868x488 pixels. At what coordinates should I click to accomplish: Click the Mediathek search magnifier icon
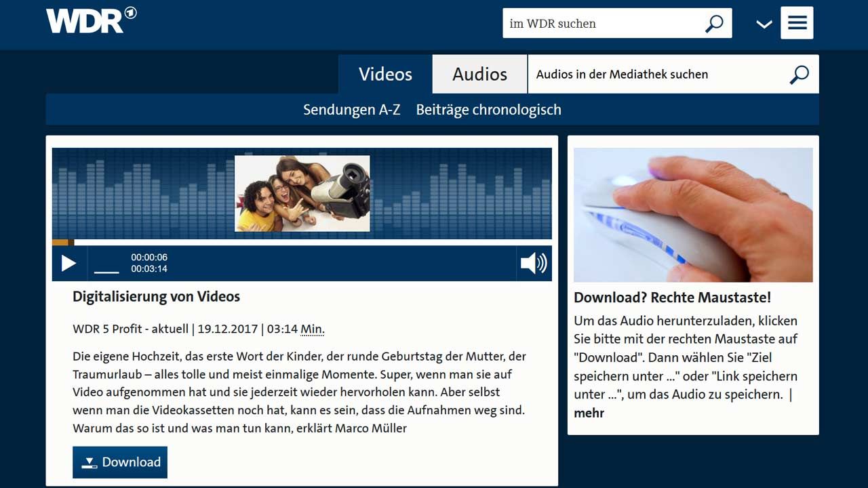[x=800, y=75]
